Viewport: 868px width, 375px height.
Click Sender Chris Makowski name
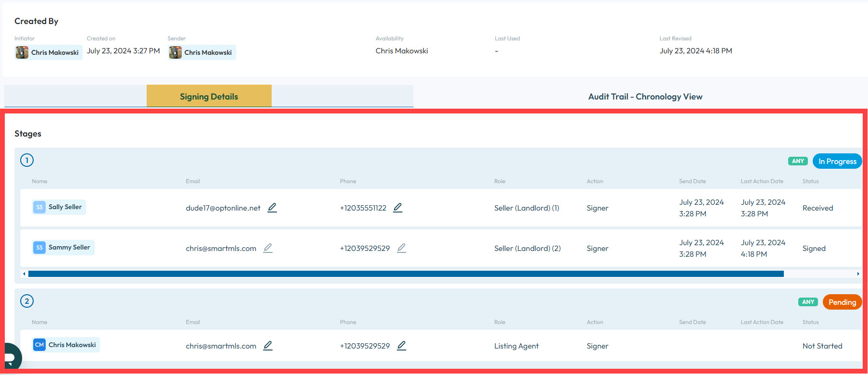coord(208,52)
